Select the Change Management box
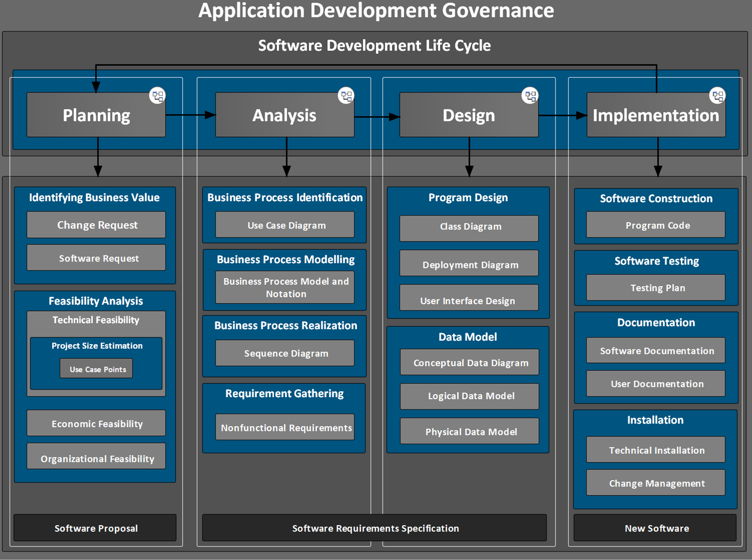 pos(656,482)
